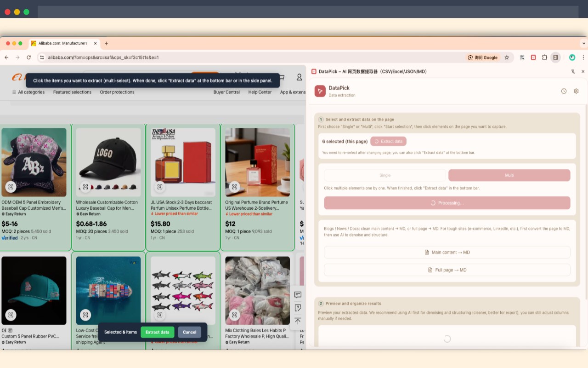Open the QR code extension icon
This screenshot has width=588, height=368.
[522, 57]
